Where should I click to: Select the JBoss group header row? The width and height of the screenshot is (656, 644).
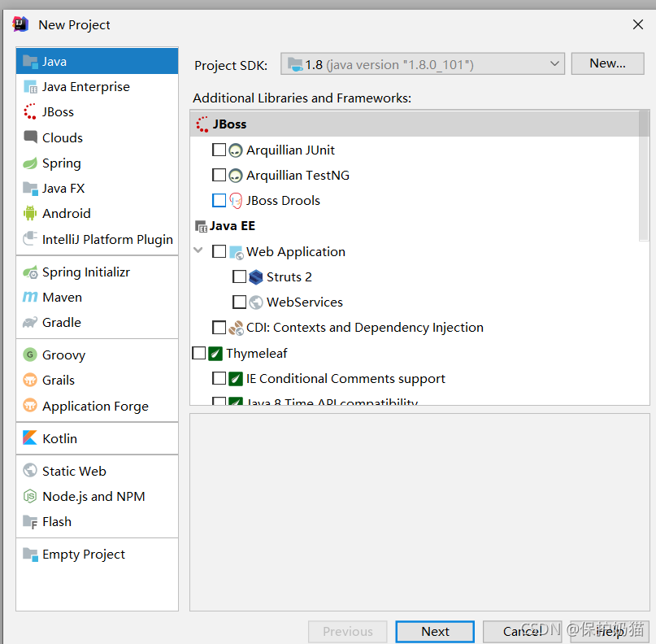[415, 124]
